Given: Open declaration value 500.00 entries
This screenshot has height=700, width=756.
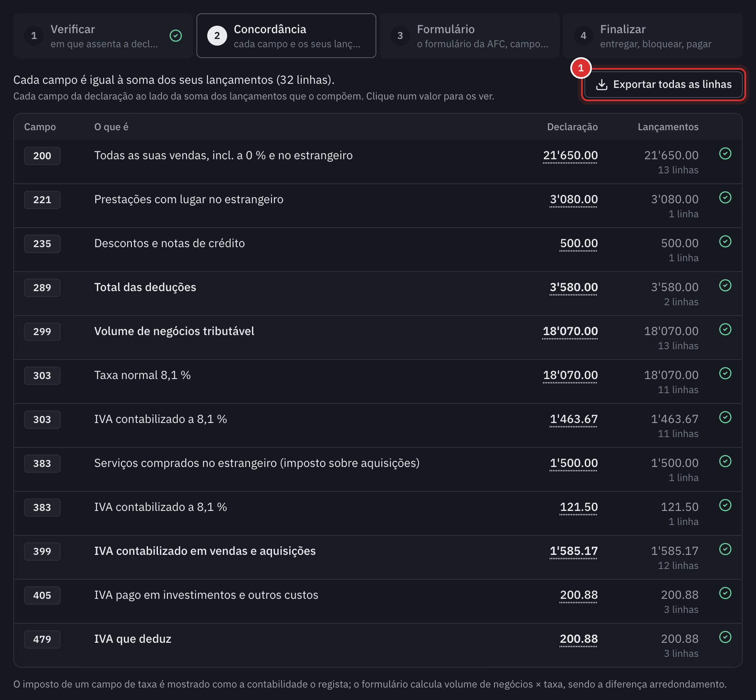Looking at the screenshot, I should tap(579, 243).
